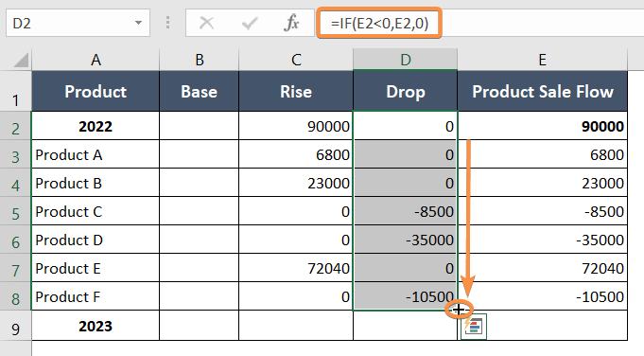Click -8500 in Product Sale Flow column
The image size is (644, 356).
[543, 211]
